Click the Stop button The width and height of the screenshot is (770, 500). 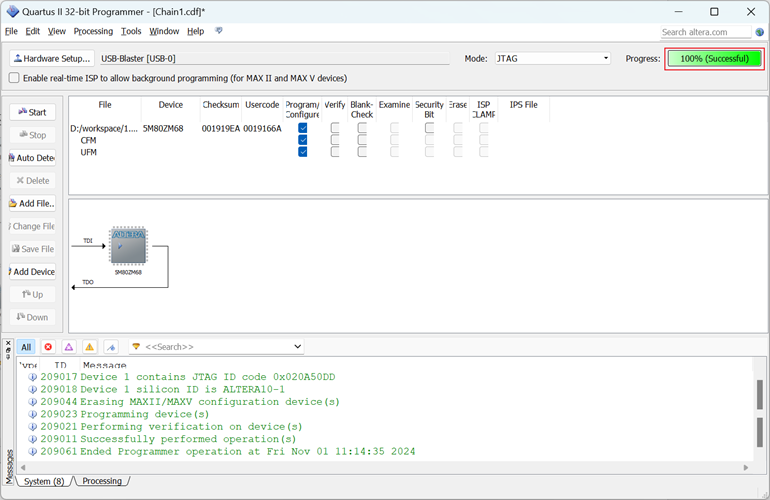tap(32, 135)
